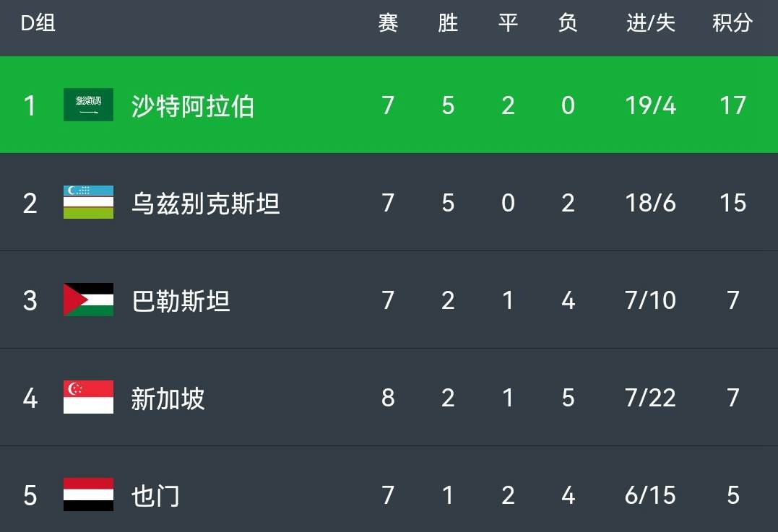This screenshot has width=778, height=532.
Task: Click the 积分 points column header
Action: (x=732, y=23)
